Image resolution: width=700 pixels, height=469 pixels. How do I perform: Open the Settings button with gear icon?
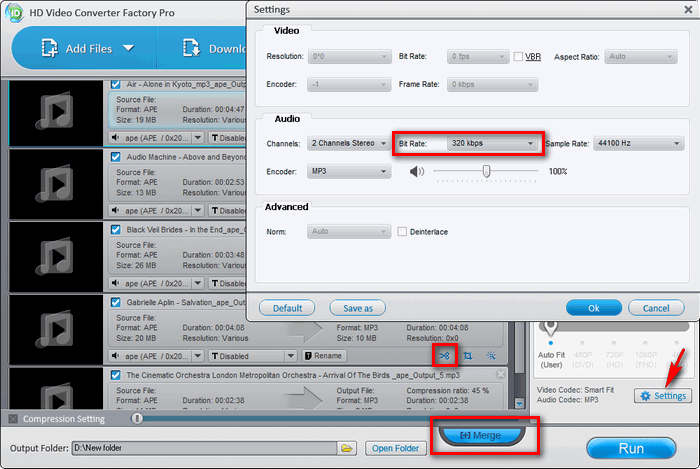[x=663, y=396]
